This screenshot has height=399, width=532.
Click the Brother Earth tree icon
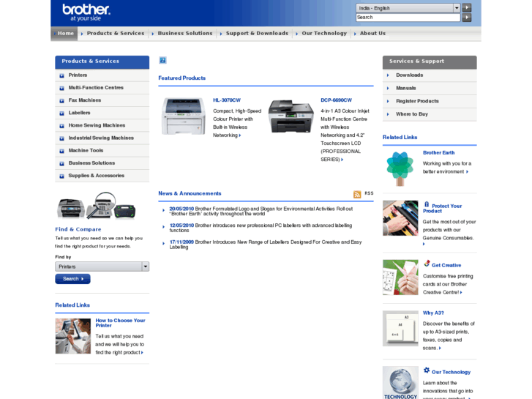(400, 169)
